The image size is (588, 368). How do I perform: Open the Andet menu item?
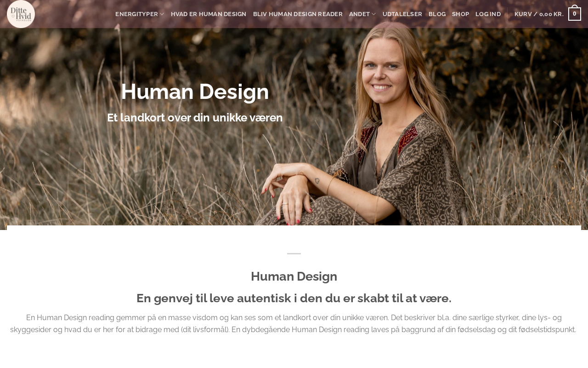tap(359, 14)
